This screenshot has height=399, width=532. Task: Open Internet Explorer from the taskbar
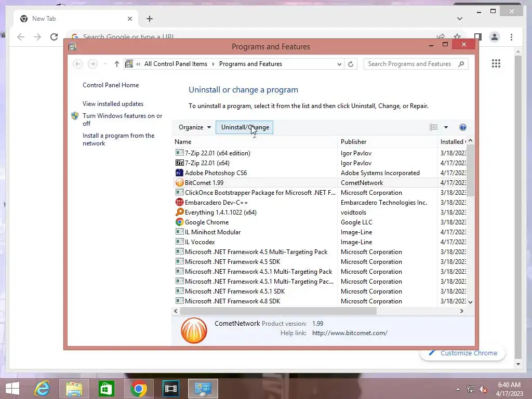click(42, 389)
